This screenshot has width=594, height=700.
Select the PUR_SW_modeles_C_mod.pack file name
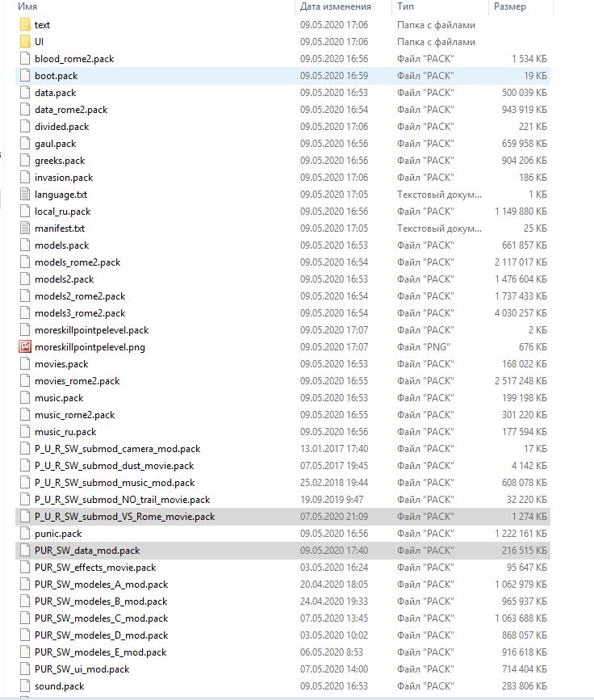pos(102,618)
